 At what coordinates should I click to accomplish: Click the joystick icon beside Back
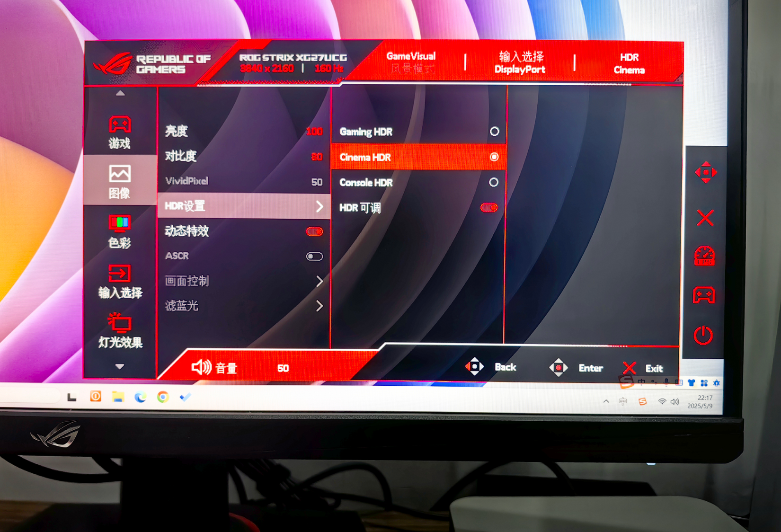pyautogui.click(x=474, y=366)
